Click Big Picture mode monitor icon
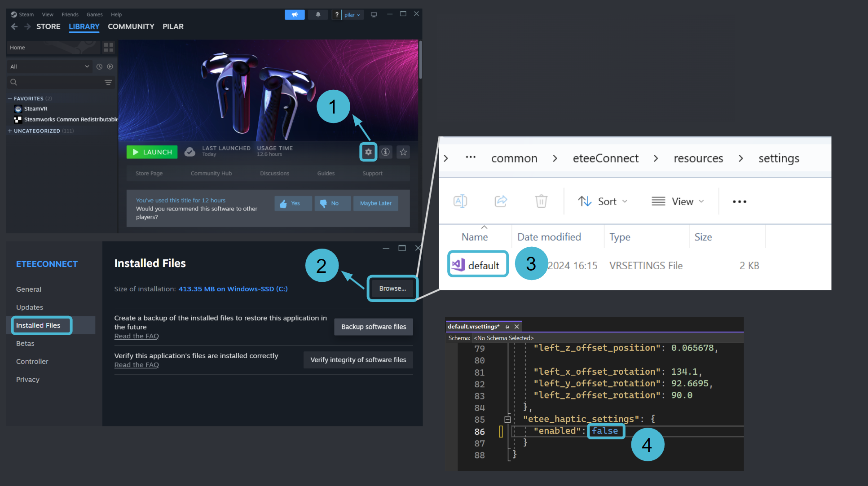 374,15
